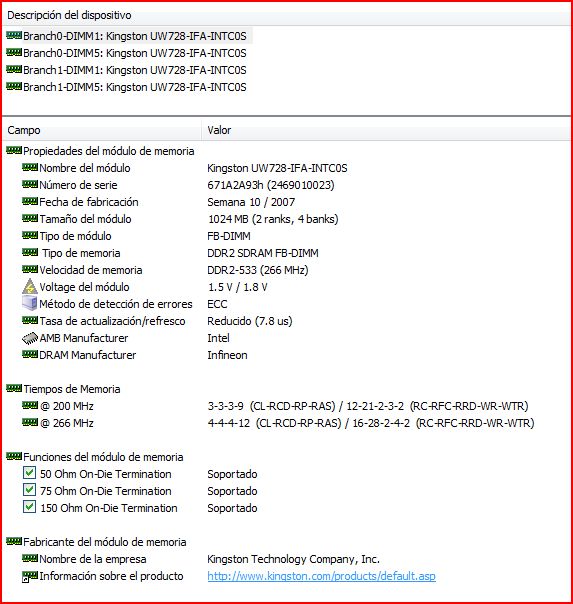The width and height of the screenshot is (573, 604).
Task: Toggle 75 Ohm On-Die Termination checkbox
Action: pyautogui.click(x=29, y=490)
